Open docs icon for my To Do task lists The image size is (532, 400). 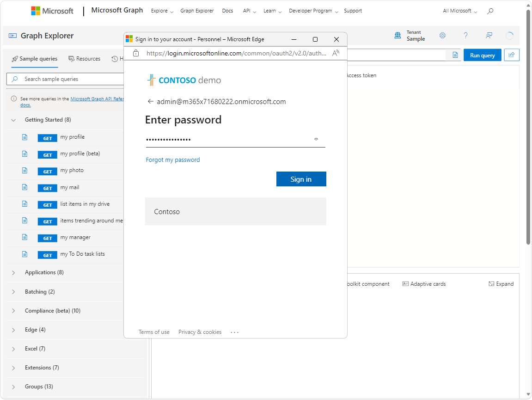tap(25, 254)
